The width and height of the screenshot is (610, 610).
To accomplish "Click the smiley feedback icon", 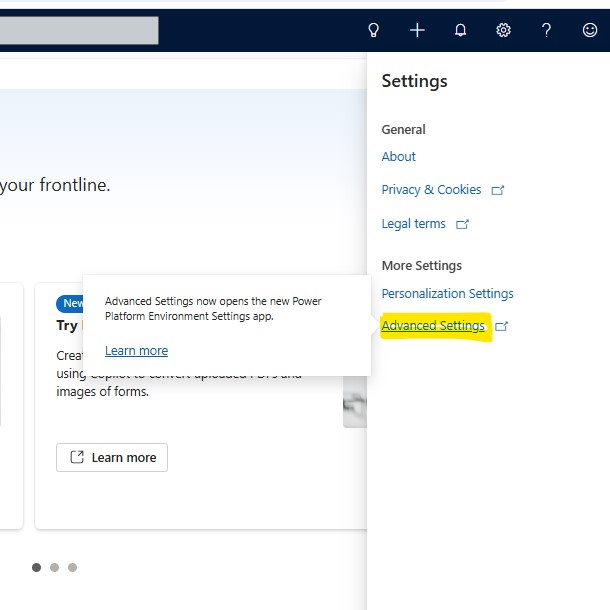I will click(590, 30).
